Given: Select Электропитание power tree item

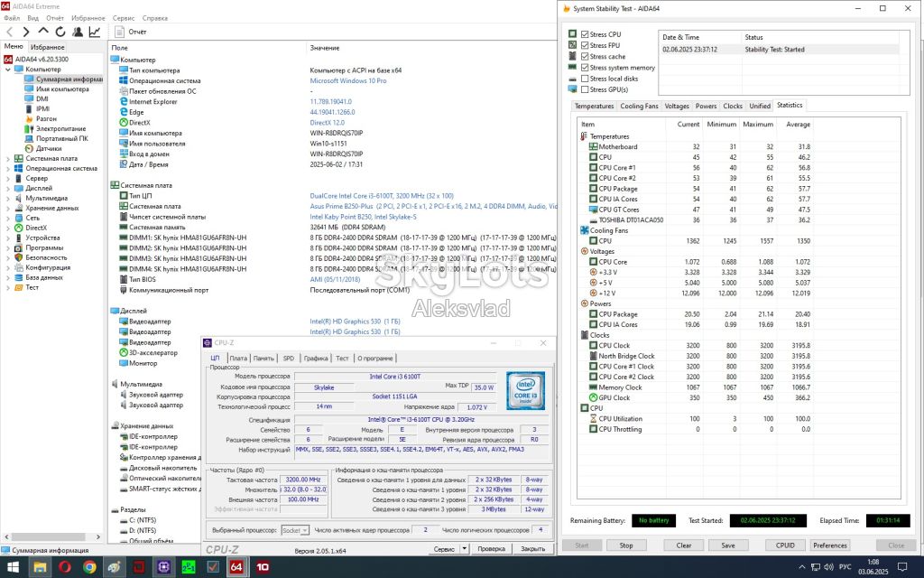Looking at the screenshot, I should (60, 128).
